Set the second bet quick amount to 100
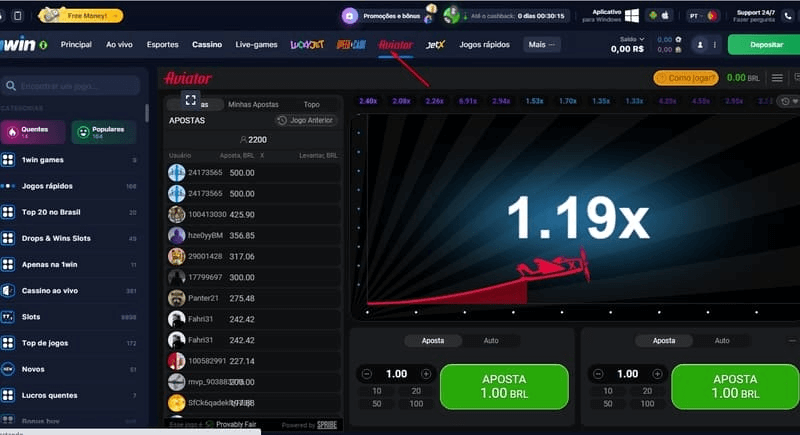800x435 pixels. [647, 404]
